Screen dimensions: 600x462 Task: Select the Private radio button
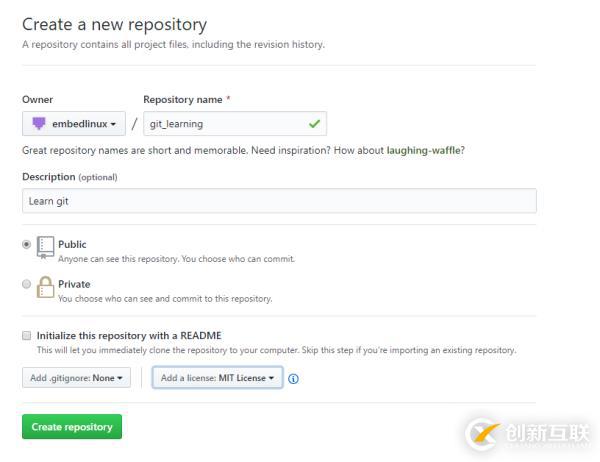[x=27, y=284]
